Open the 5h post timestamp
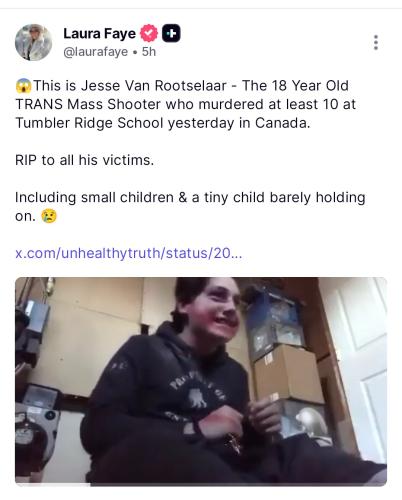The height and width of the screenshot is (500, 402). 149,52
